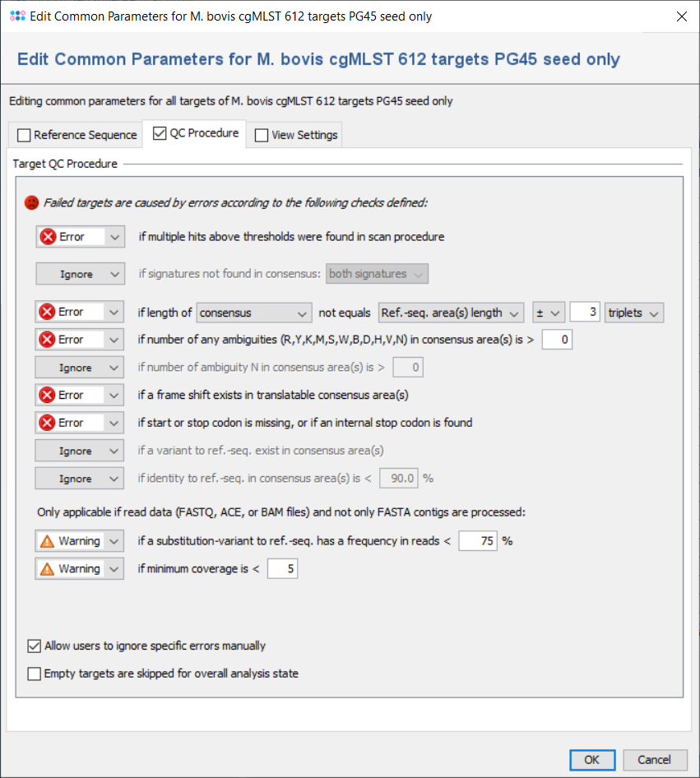Viewport: 700px width, 778px height.
Task: Click the sad face failed targets icon
Action: tap(31, 201)
